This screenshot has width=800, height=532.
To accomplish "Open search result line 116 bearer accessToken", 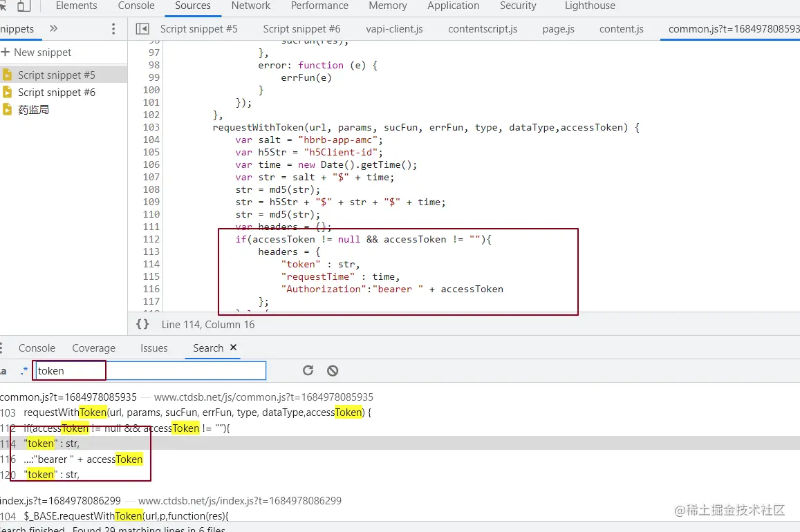I will pos(83,459).
